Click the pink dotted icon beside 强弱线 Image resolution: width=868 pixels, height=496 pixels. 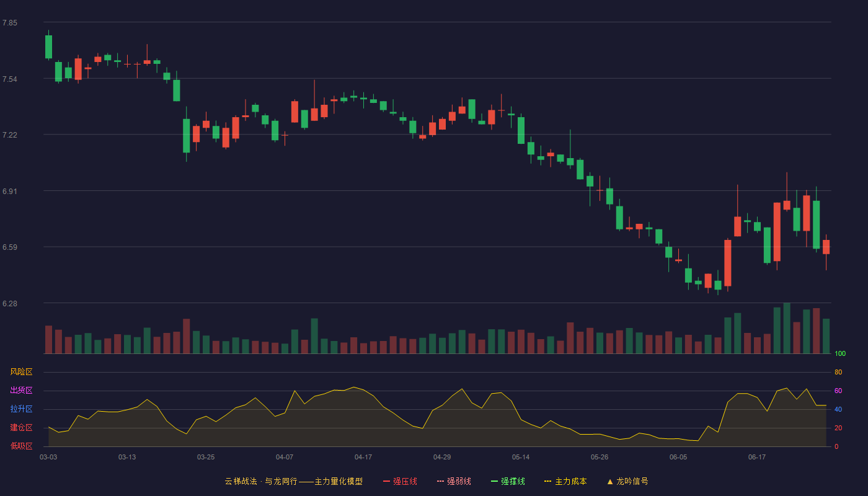[x=440, y=481]
